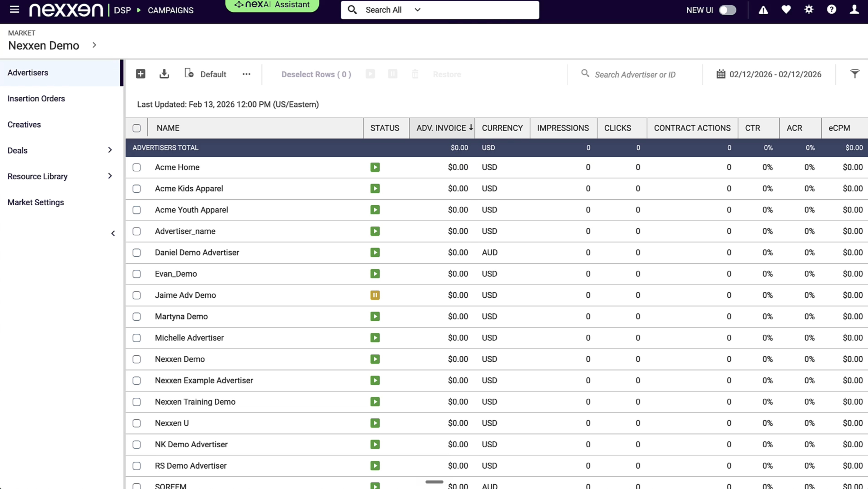Screen dimensions: 868x489
Task: Check the Jaime Adv Demo row checkbox
Action: pos(137,295)
